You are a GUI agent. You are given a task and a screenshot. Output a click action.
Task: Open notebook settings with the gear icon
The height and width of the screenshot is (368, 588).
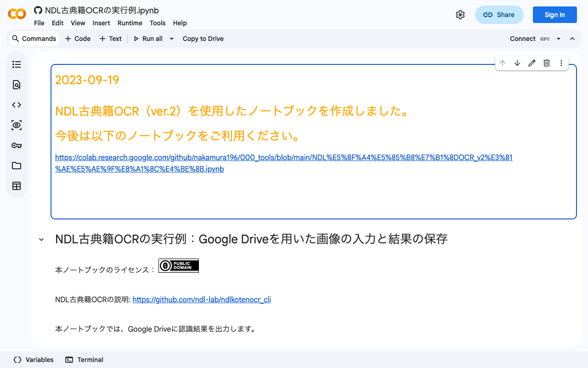(x=460, y=14)
